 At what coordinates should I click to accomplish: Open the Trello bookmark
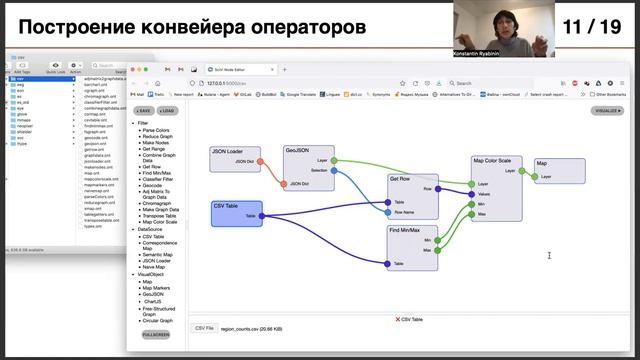(x=156, y=94)
